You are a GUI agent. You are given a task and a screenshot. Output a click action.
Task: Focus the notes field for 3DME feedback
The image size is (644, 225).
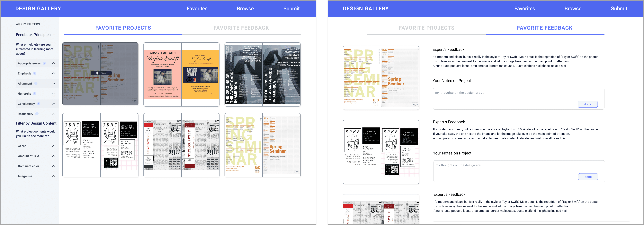(519, 171)
